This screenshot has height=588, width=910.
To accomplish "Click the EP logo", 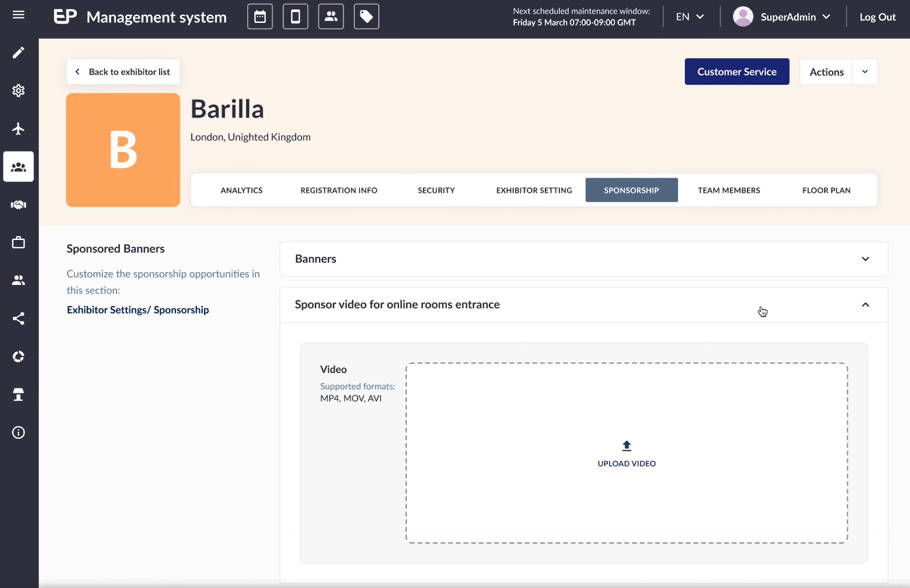I will click(x=65, y=16).
